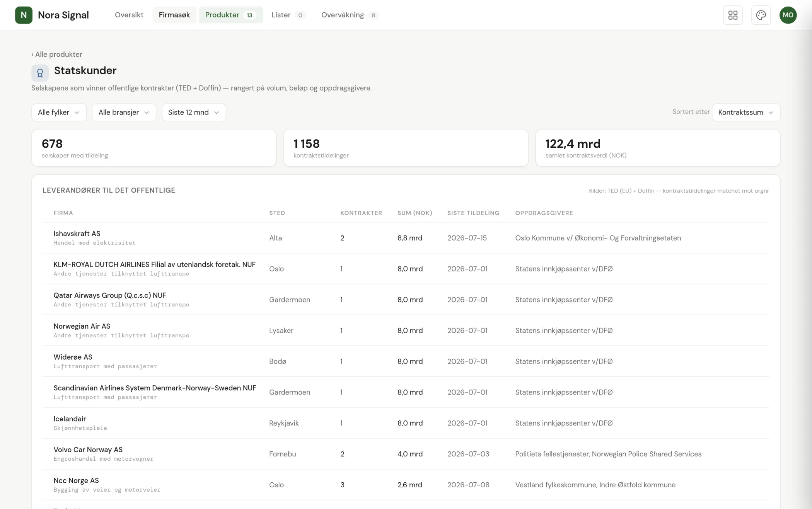The height and width of the screenshot is (509, 812).
Task: Click the Kilder: TED (EU) + Doffin note
Action: (679, 191)
